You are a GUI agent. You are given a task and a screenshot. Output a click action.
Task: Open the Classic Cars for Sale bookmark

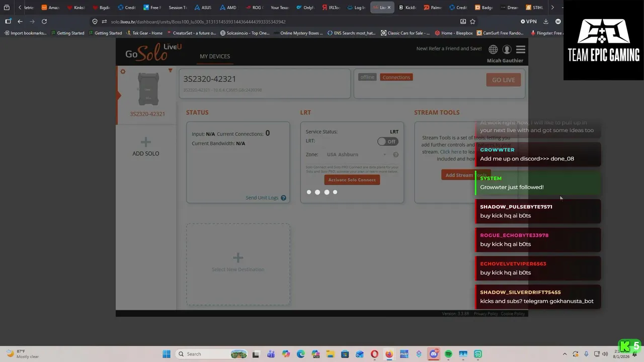pos(406,33)
